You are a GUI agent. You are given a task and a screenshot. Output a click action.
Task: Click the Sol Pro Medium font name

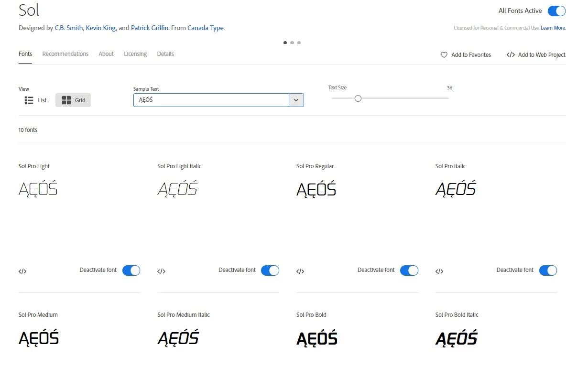pyautogui.click(x=38, y=315)
